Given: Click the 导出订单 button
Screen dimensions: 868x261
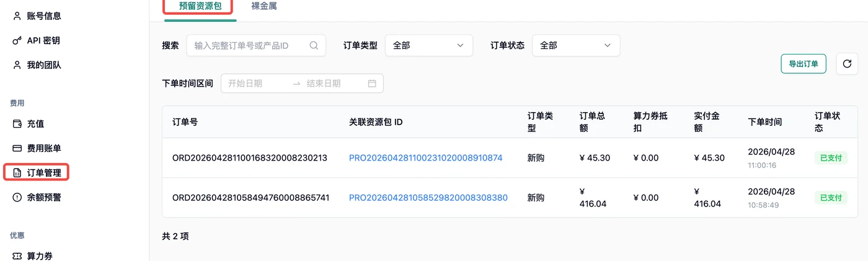Looking at the screenshot, I should tap(804, 63).
